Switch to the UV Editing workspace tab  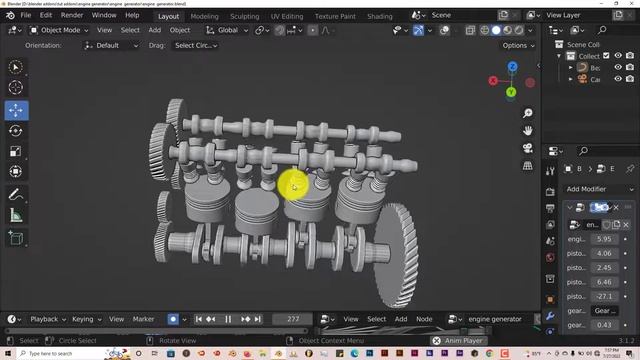pos(287,16)
